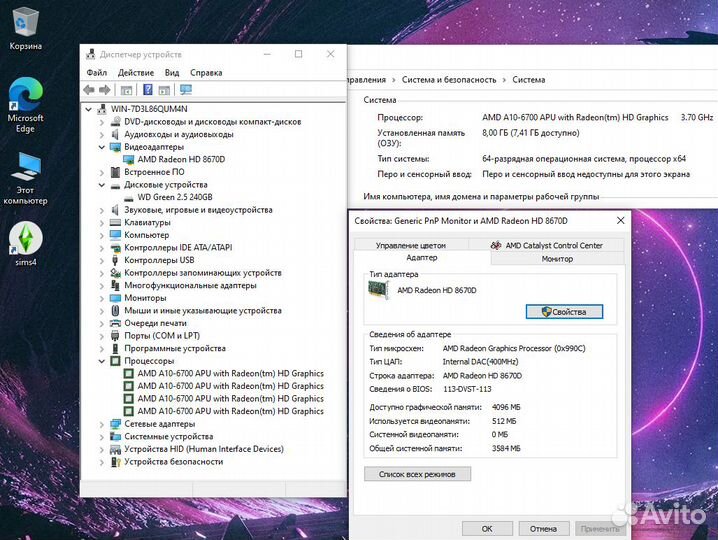
Task: Collapse the Видеоадаптеры branch
Action: [102, 147]
